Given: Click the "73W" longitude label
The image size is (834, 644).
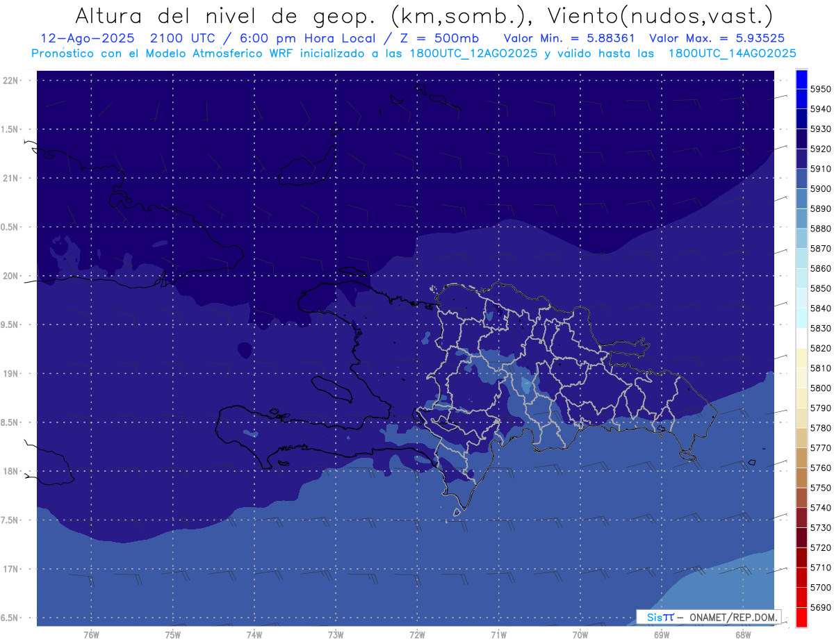Looking at the screenshot, I should 336,635.
